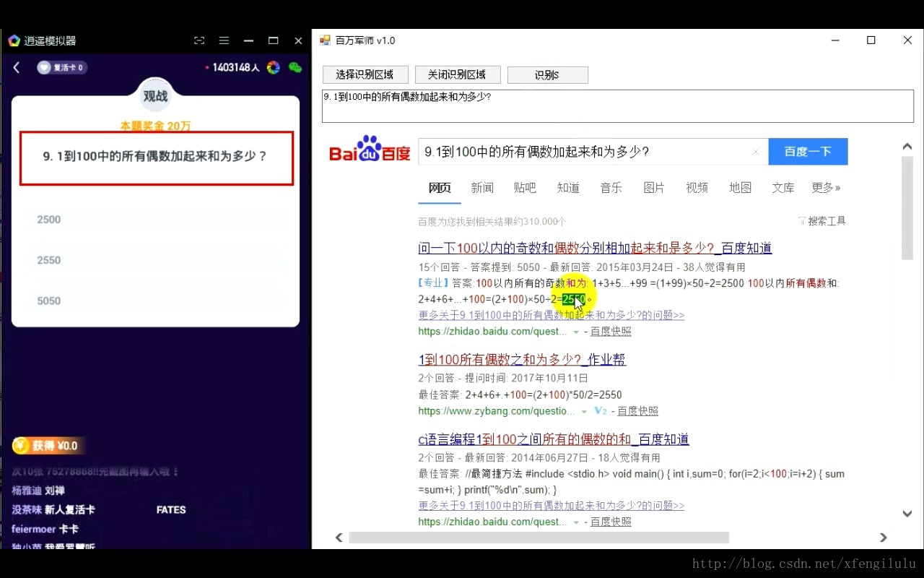The width and height of the screenshot is (924, 578).
Task: Switch to the 新闻 tab
Action: (482, 188)
